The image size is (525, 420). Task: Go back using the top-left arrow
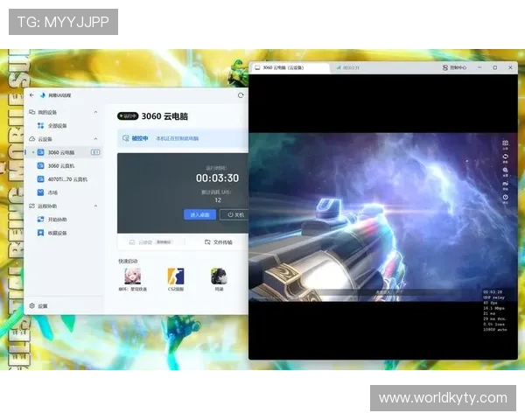coord(31,94)
